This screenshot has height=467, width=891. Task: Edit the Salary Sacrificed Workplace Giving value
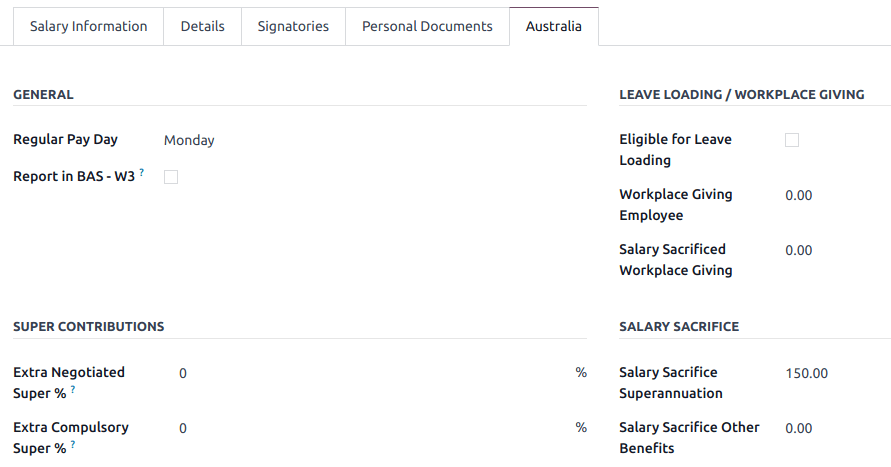(830, 251)
